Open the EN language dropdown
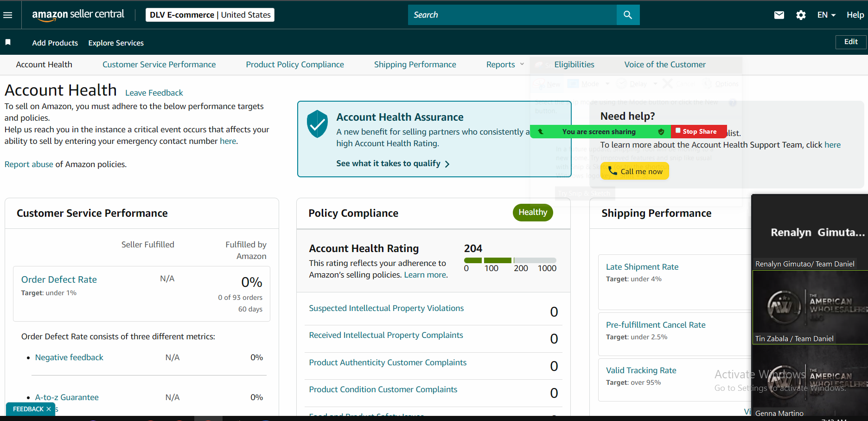The image size is (868, 421). tap(826, 15)
